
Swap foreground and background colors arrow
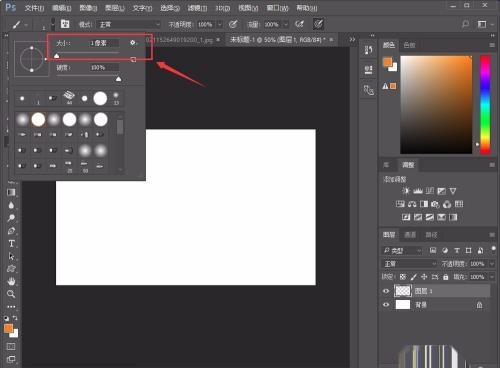[15, 318]
